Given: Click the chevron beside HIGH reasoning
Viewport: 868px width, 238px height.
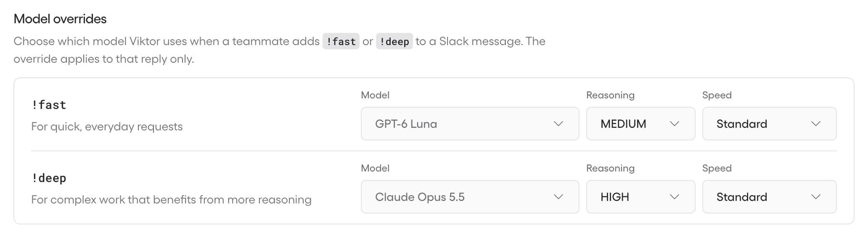Looking at the screenshot, I should (x=675, y=197).
